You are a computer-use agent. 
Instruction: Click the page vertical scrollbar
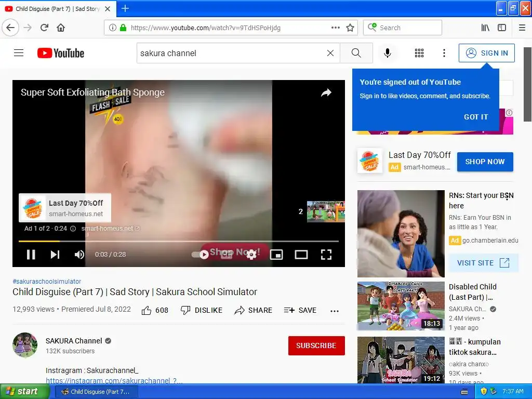click(x=527, y=85)
